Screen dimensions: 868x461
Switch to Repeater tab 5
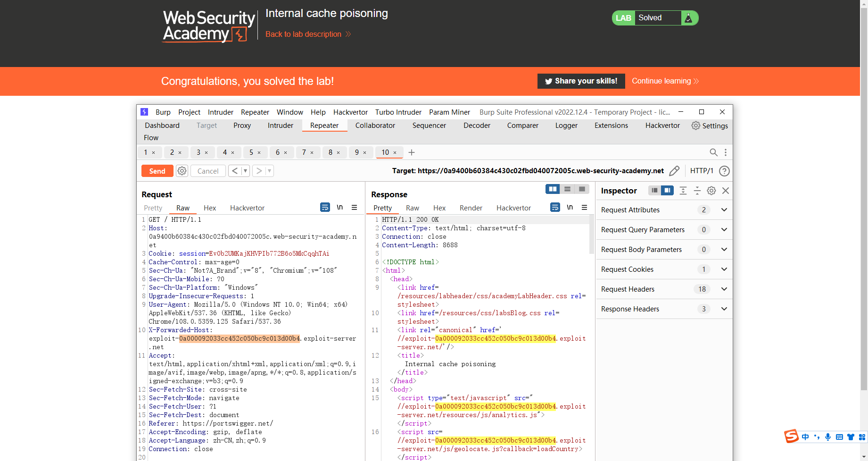[251, 152]
